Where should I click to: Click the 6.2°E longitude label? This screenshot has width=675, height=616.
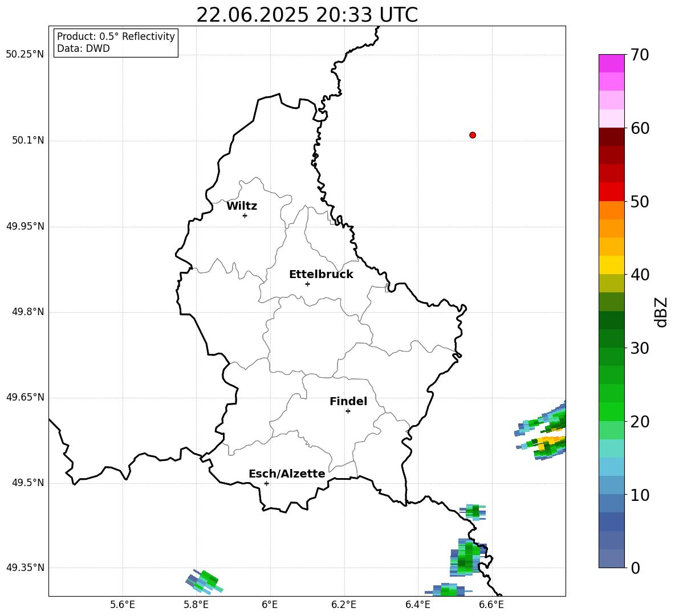tap(344, 605)
